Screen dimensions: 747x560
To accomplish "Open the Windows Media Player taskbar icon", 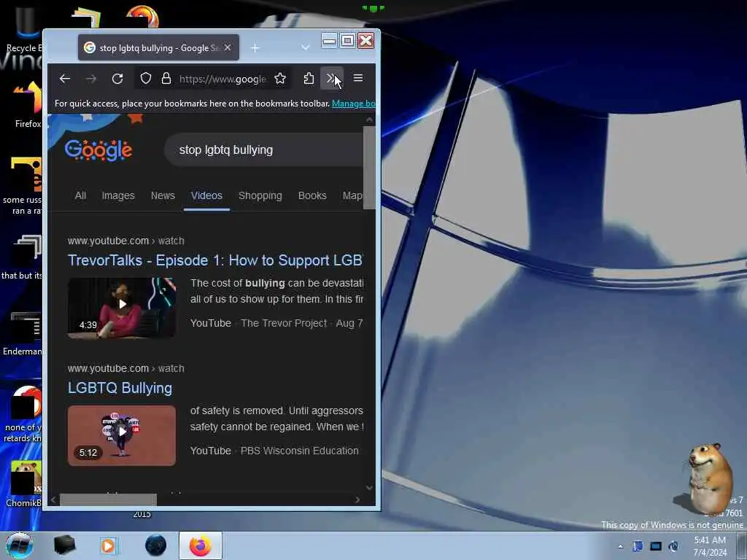I will 108,545.
